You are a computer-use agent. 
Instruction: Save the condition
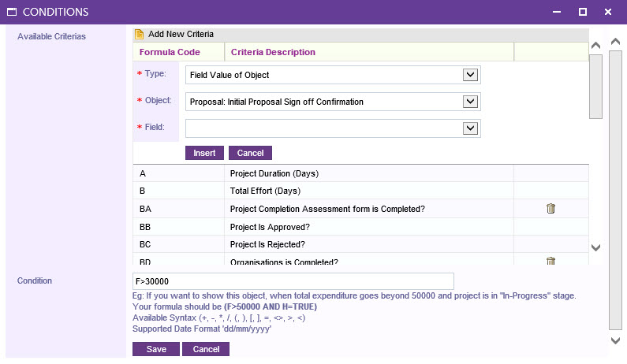(156, 349)
